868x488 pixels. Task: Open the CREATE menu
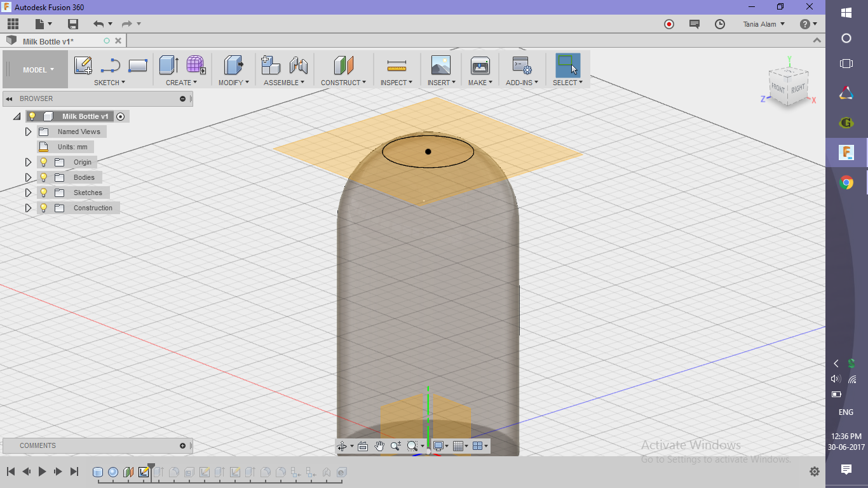coord(181,83)
